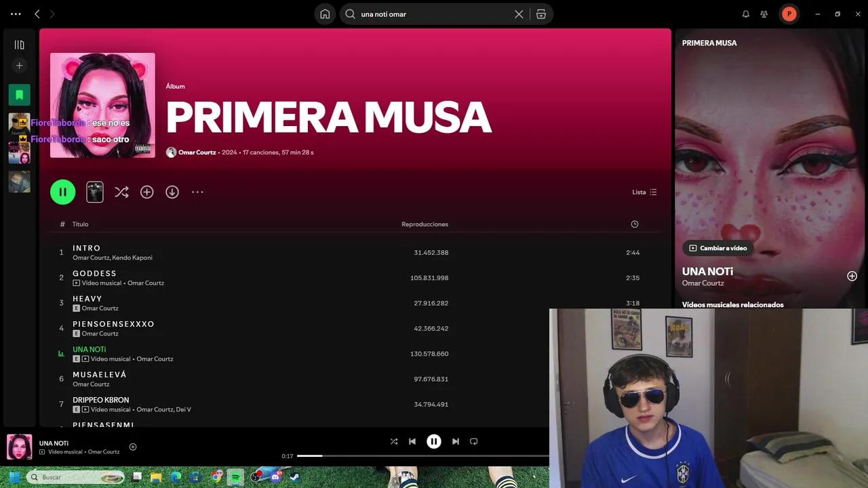The height and width of the screenshot is (488, 868).
Task: Open the Lista view dropdown
Action: (644, 192)
